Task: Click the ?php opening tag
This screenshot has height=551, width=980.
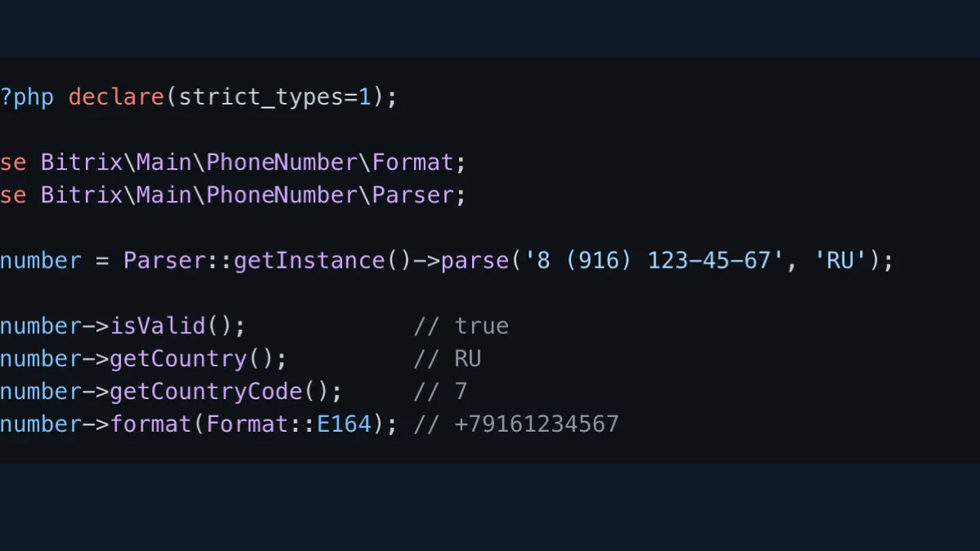Action: pyautogui.click(x=27, y=98)
